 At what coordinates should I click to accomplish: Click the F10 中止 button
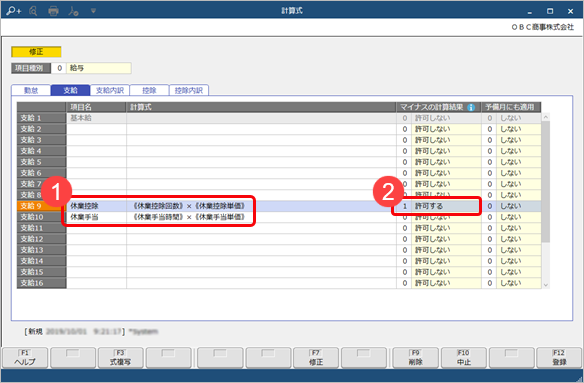(x=463, y=358)
